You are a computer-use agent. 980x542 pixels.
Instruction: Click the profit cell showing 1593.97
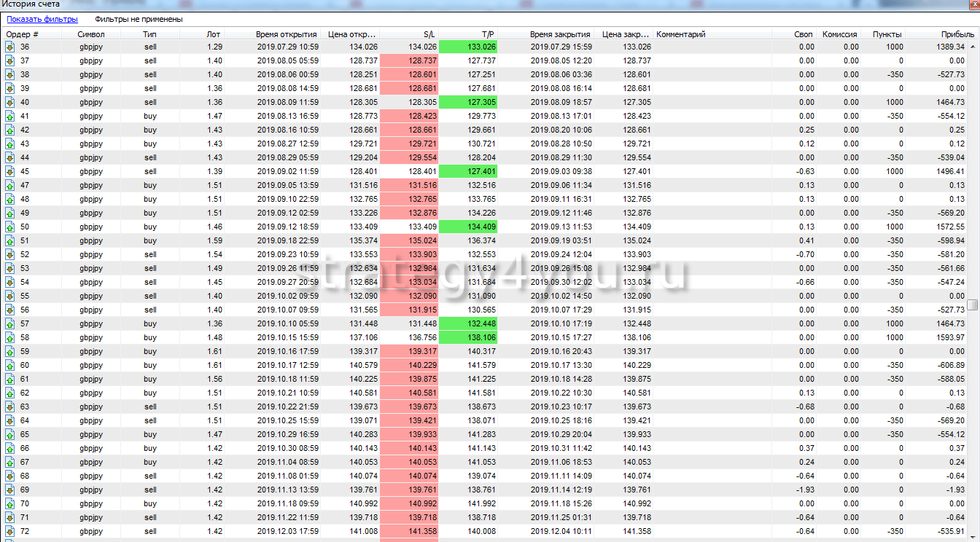click(949, 337)
